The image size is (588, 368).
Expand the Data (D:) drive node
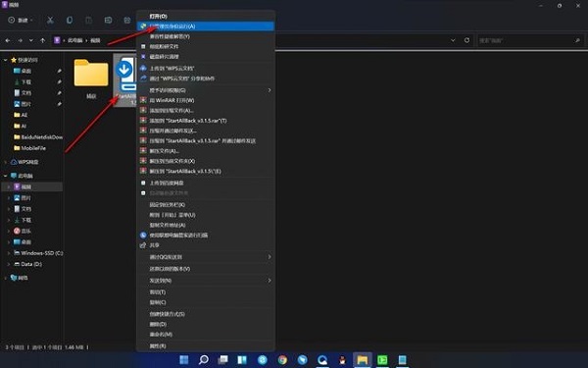click(x=9, y=264)
